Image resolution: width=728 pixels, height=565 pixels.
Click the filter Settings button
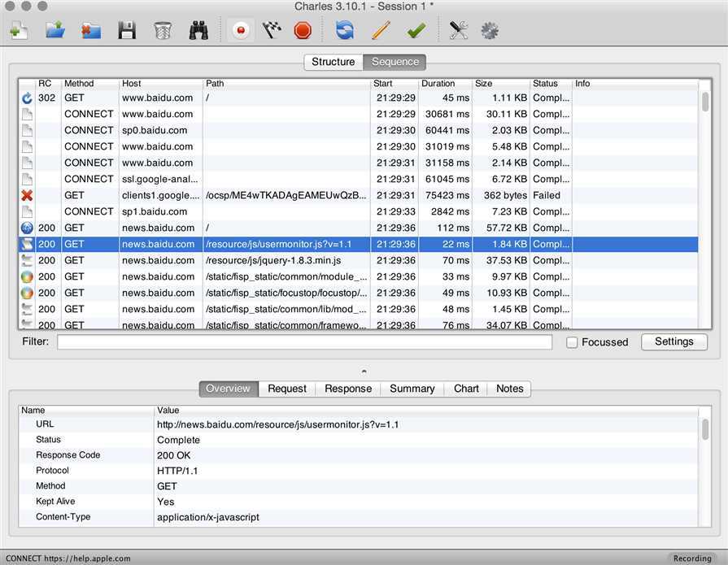(674, 342)
